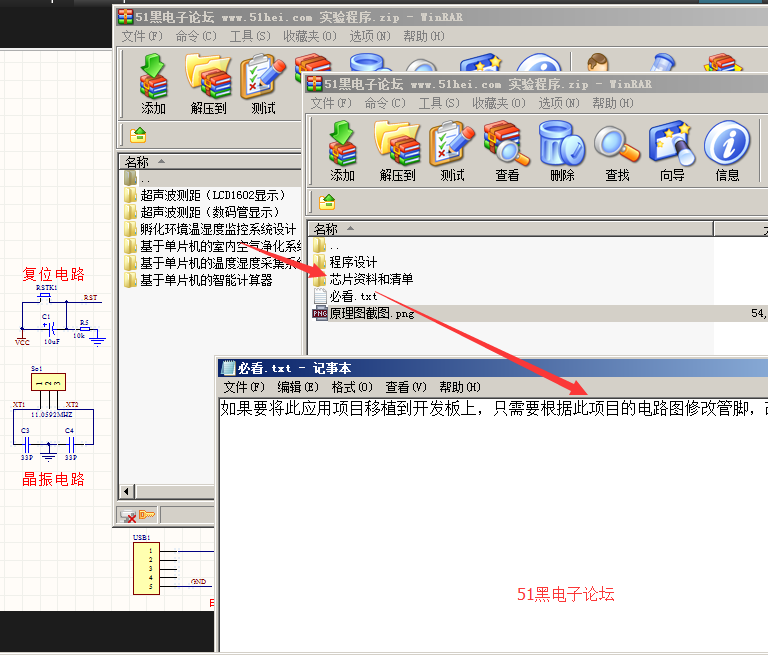Open Notepad's 格式(O) menu

(x=351, y=387)
